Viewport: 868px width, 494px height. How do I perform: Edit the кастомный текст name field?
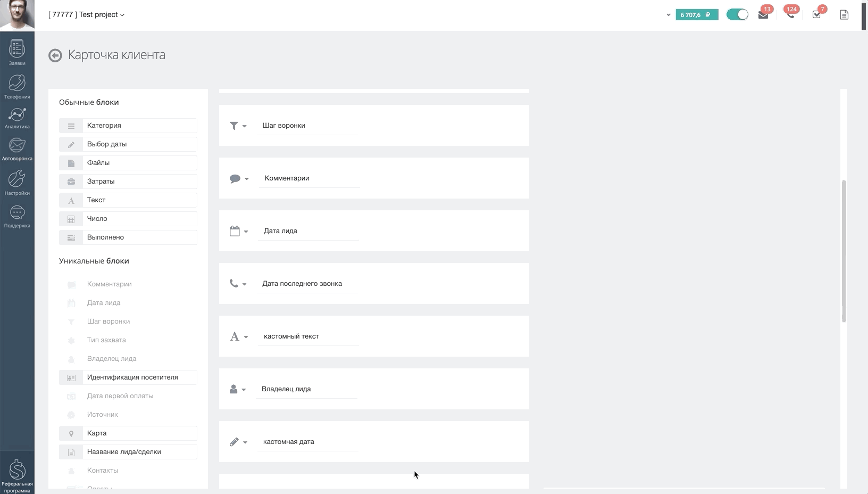308,337
